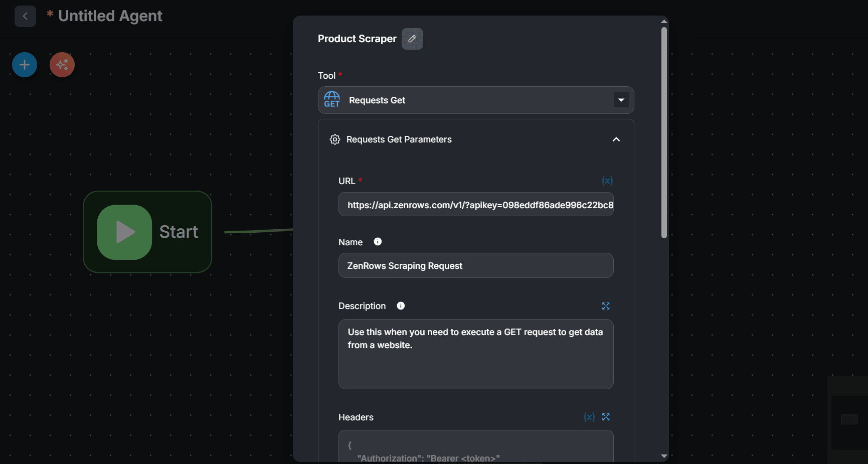Click the Requests Get Parameters header text
The width and height of the screenshot is (868, 464).
[x=399, y=139]
